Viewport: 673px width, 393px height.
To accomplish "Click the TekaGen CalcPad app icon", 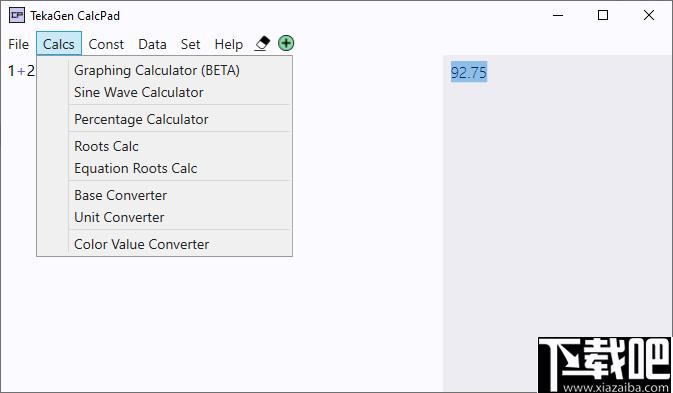I will coord(17,15).
